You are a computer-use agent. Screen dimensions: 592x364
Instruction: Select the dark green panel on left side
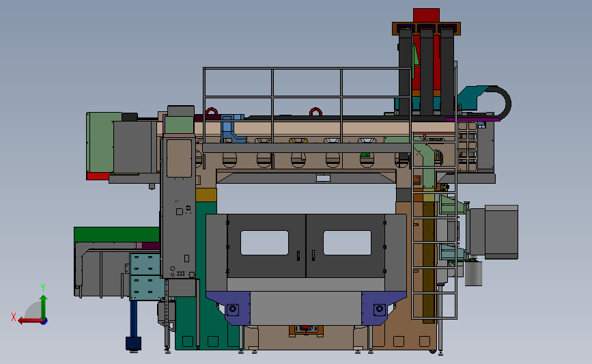(x=116, y=234)
